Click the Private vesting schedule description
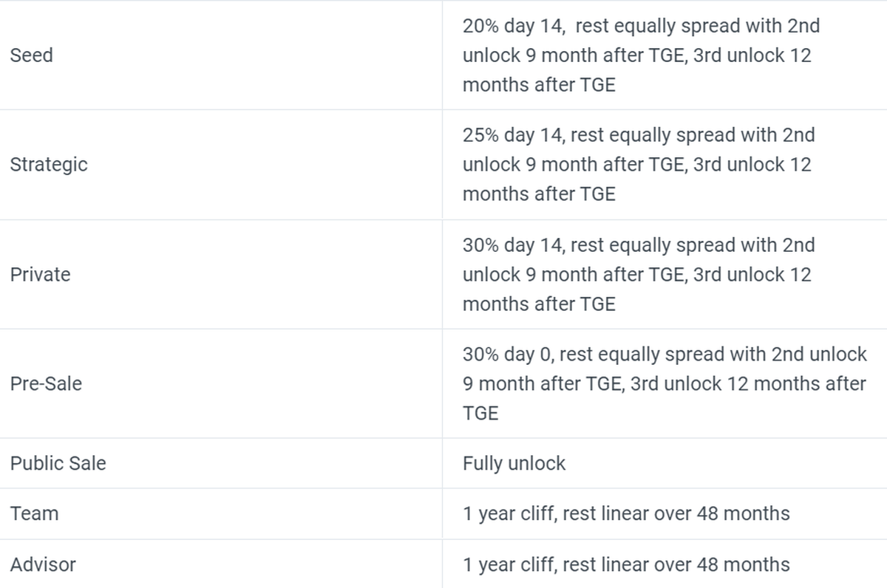This screenshot has height=588, width=887. 638,275
